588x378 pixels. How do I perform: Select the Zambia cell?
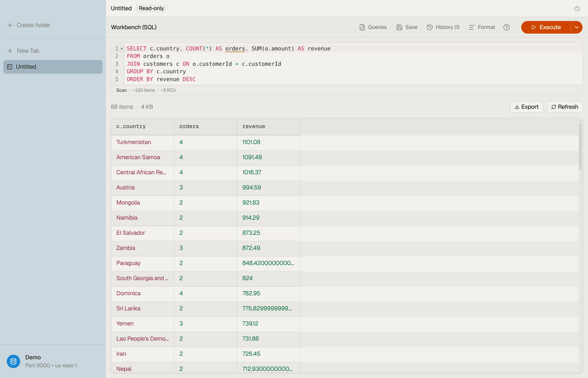point(143,248)
